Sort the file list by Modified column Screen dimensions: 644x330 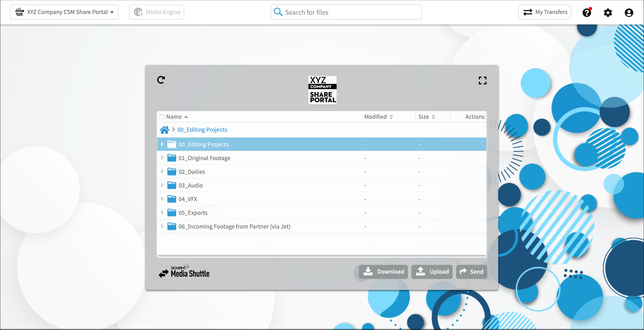click(x=379, y=117)
